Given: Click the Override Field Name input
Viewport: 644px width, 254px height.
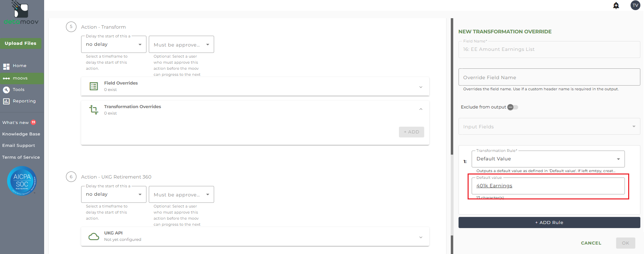Looking at the screenshot, I should coord(549,77).
